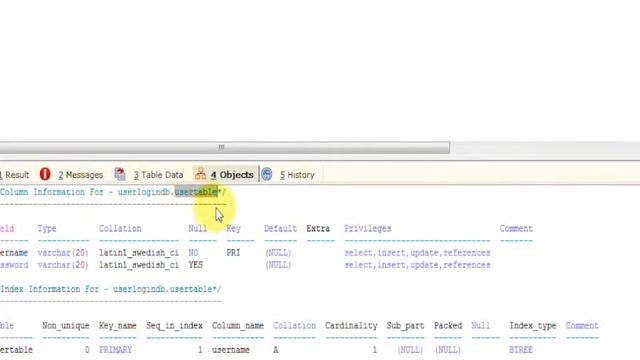Click the 'Packed' column header
Screen dimensions: 640x360
click(448, 326)
